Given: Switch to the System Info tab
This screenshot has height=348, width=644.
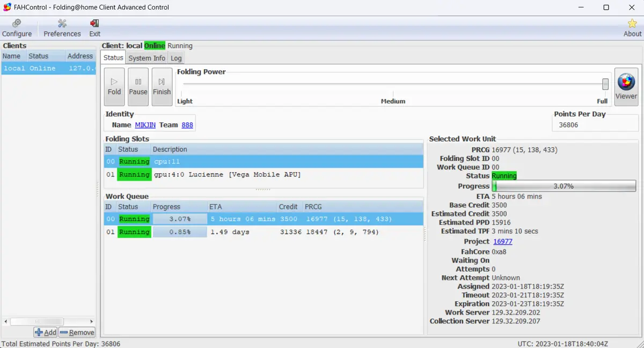Looking at the screenshot, I should [x=147, y=58].
